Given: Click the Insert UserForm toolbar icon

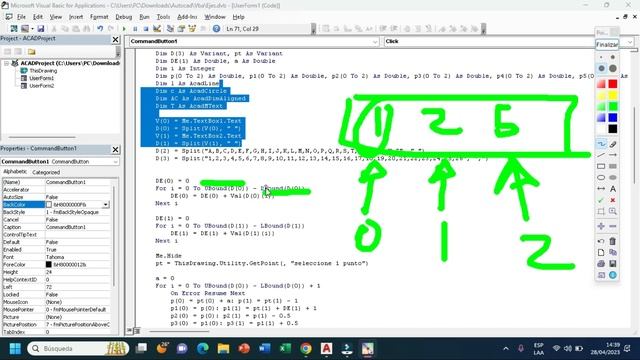Looking at the screenshot, I should point(24,29).
